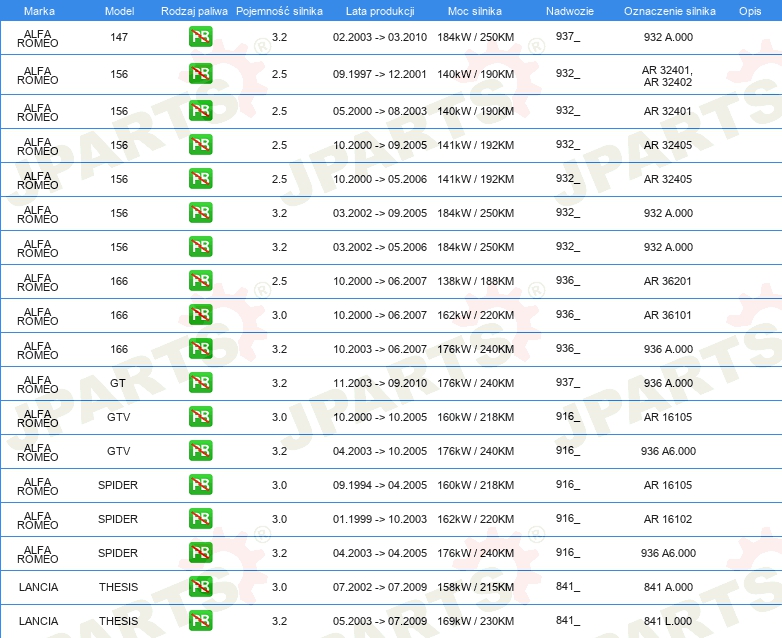Viewport: 782px width, 638px height.
Task: Click ALFA ROMEO in the GT row
Action: pyautogui.click(x=37, y=385)
